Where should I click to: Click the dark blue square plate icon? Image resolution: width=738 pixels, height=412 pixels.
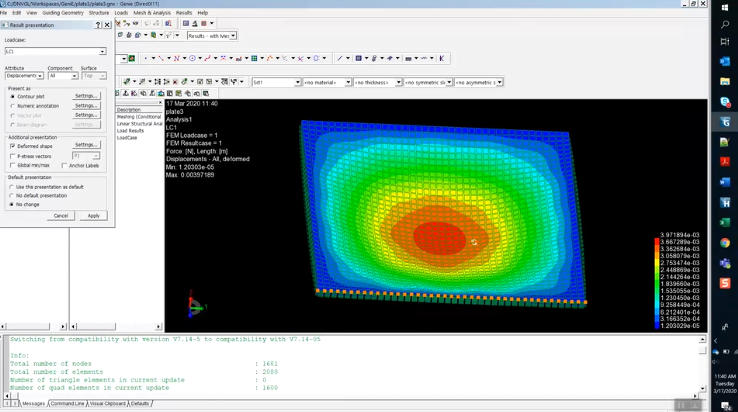358,58
